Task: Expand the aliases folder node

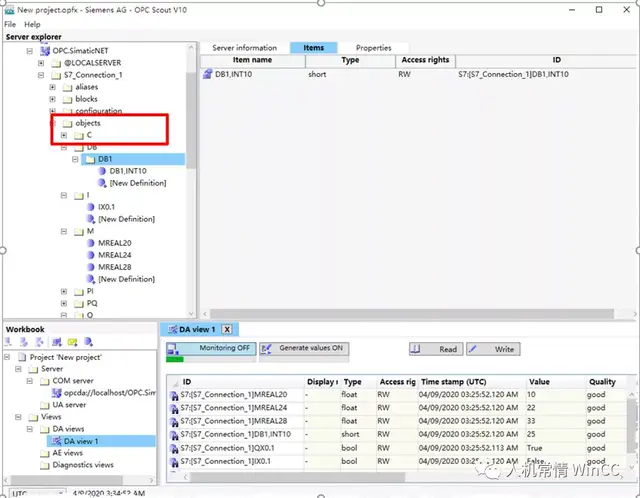Action: 52,87
